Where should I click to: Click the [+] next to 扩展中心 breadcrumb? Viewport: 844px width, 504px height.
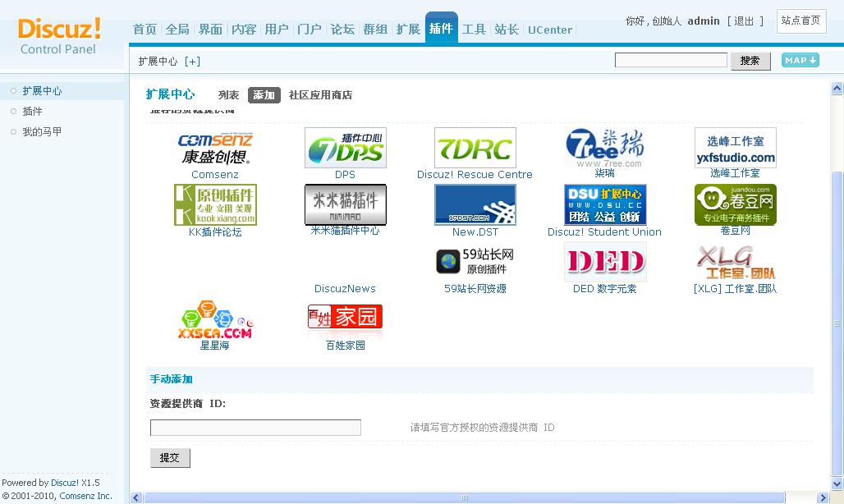coord(192,62)
